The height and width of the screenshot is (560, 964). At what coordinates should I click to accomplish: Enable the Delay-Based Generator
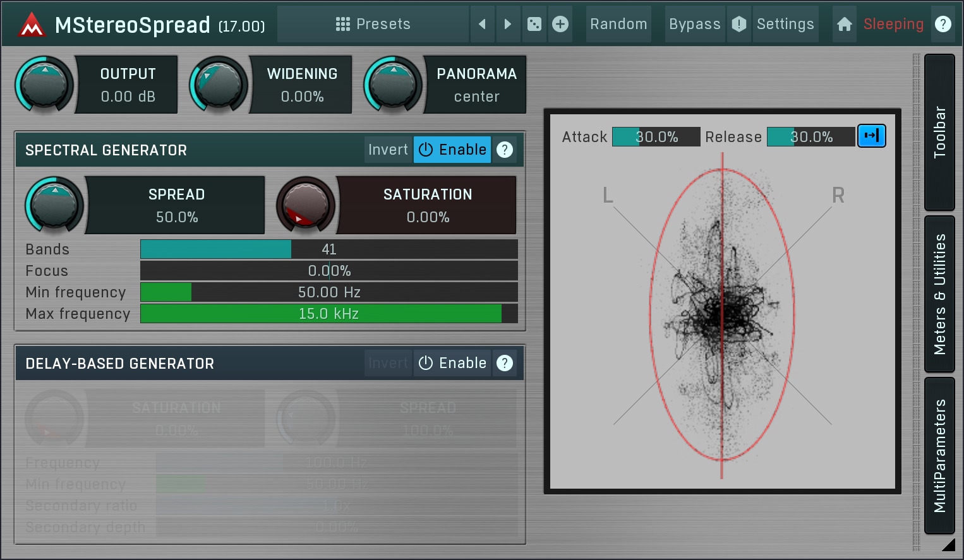[x=452, y=363]
